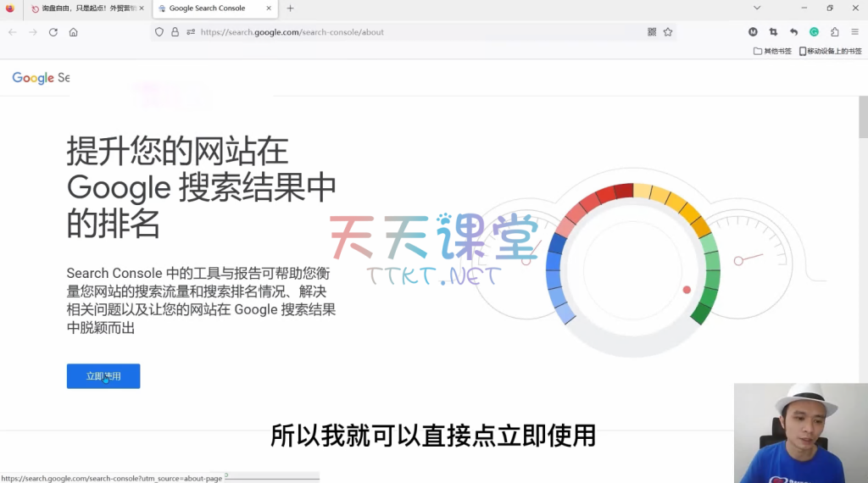This screenshot has height=483, width=868.
Task: Open a new tab with plus button
Action: click(x=290, y=8)
